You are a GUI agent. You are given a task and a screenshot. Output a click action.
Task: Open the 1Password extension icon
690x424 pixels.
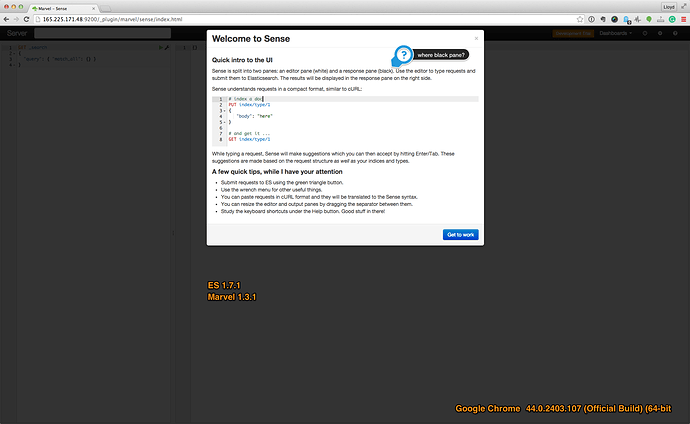(591, 19)
